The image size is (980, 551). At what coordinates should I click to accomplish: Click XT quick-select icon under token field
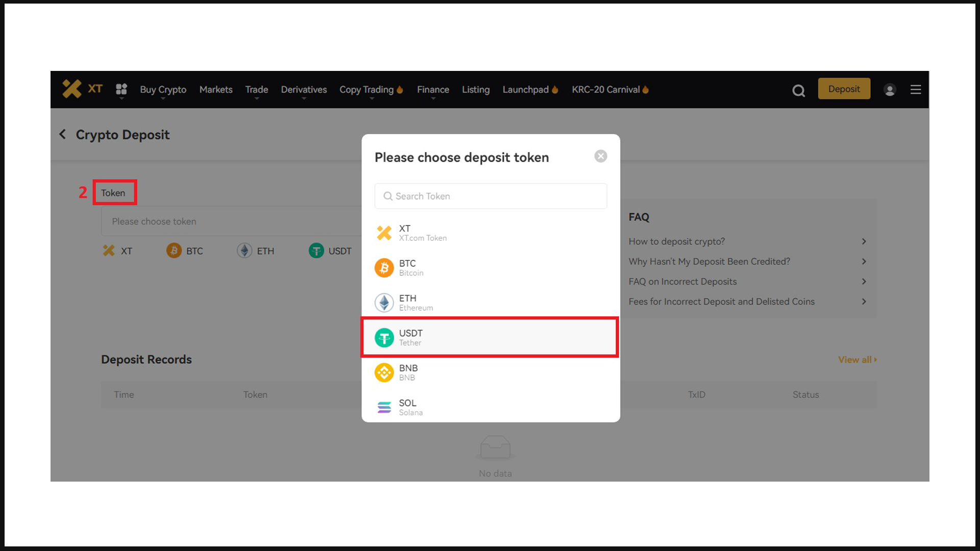point(109,251)
